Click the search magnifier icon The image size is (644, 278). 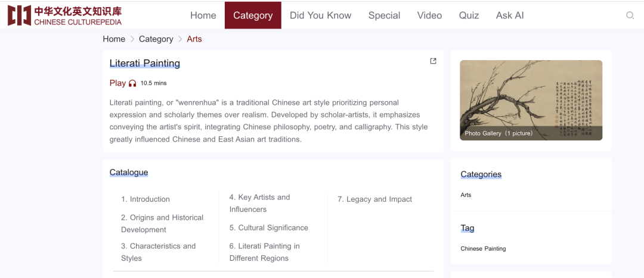coord(630,15)
